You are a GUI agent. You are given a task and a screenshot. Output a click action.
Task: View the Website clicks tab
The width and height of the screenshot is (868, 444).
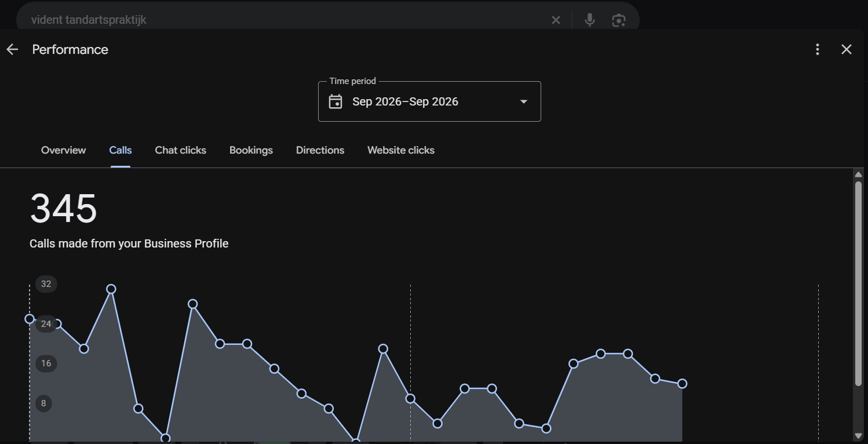click(x=401, y=150)
